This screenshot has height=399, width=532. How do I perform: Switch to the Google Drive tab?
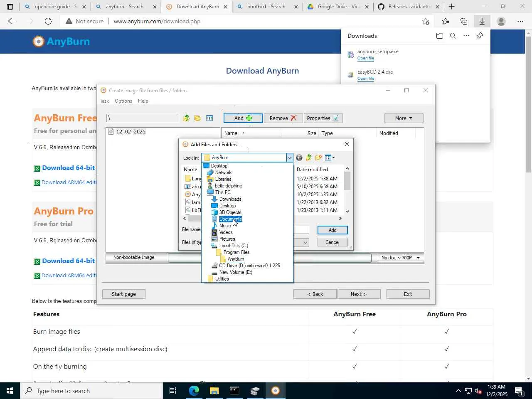pos(337,7)
